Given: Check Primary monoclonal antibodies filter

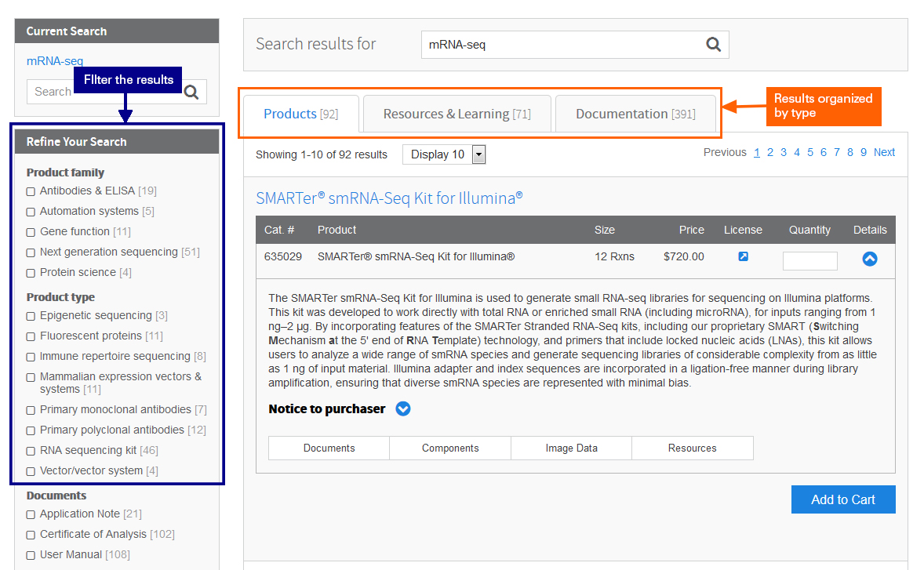Looking at the screenshot, I should 31,410.
